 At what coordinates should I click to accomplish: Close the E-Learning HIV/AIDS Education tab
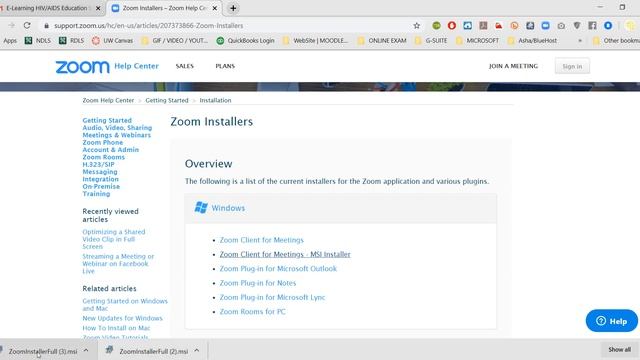[x=98, y=8]
